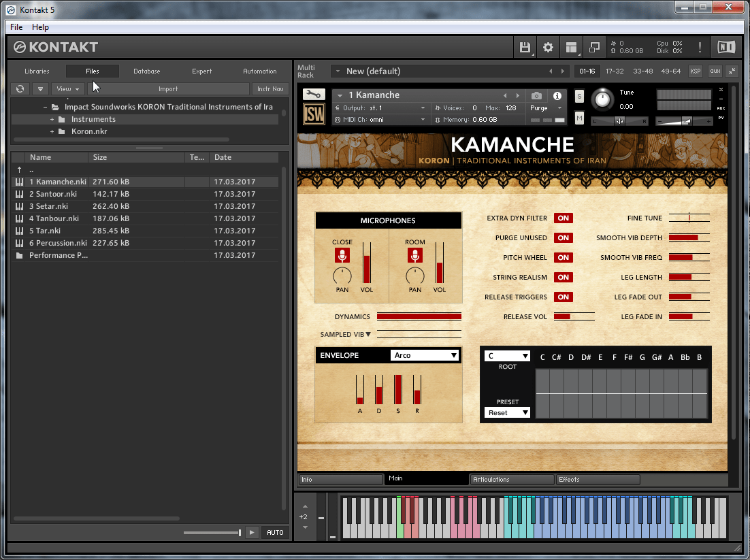Remove instrument with X in header
The height and width of the screenshot is (560, 750).
pyautogui.click(x=721, y=89)
